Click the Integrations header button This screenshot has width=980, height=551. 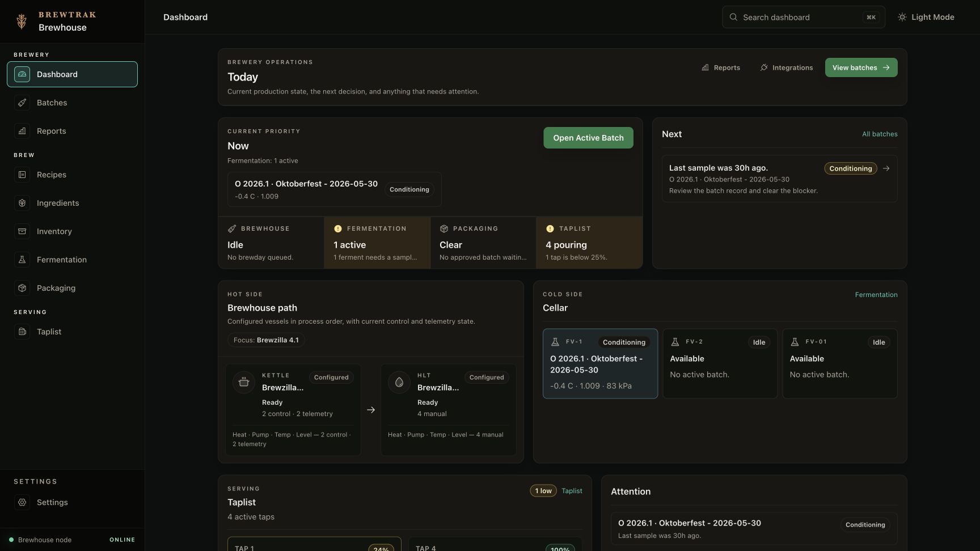point(786,67)
